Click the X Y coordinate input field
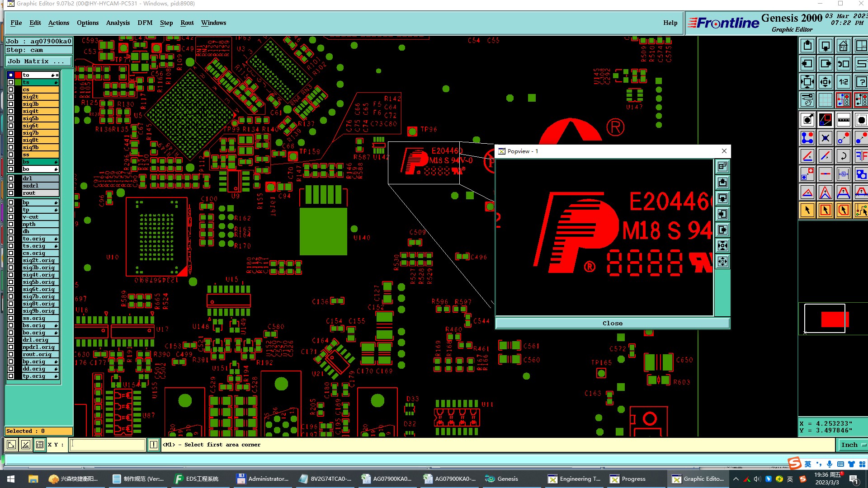The height and width of the screenshot is (488, 868). (x=108, y=445)
